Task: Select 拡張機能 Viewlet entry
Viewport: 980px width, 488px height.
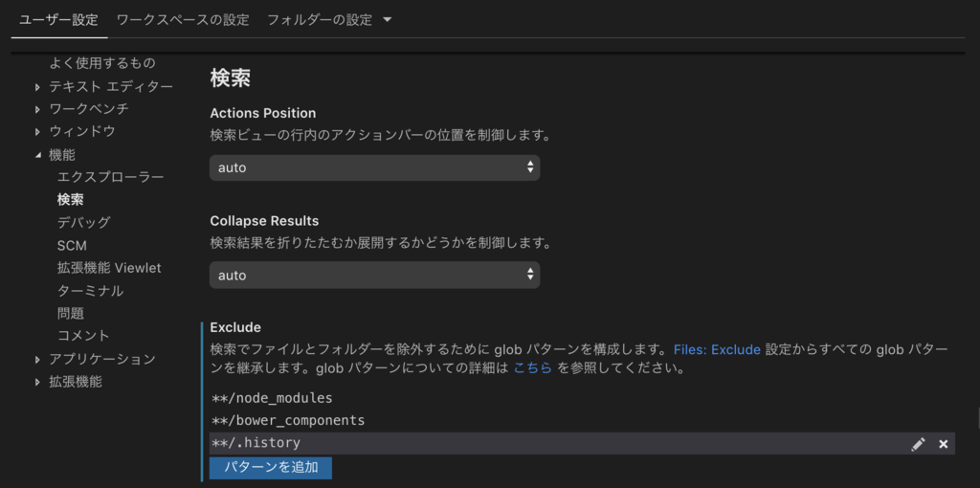Action: click(x=109, y=268)
